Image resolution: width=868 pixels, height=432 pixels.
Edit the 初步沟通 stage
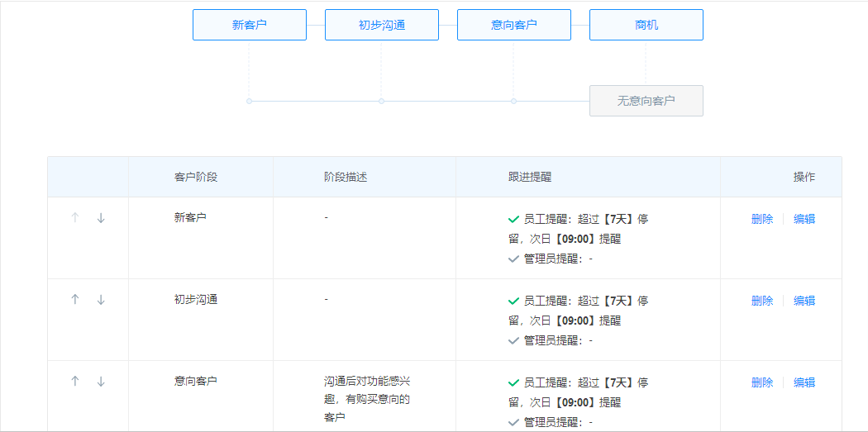click(804, 301)
